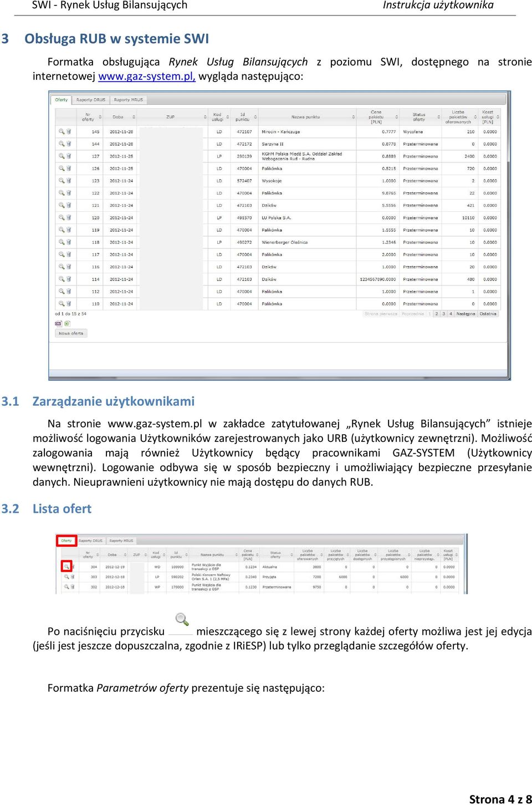Select Oferty tab in lower screenshot
Viewport: 532px width, 805px height.
[66, 541]
